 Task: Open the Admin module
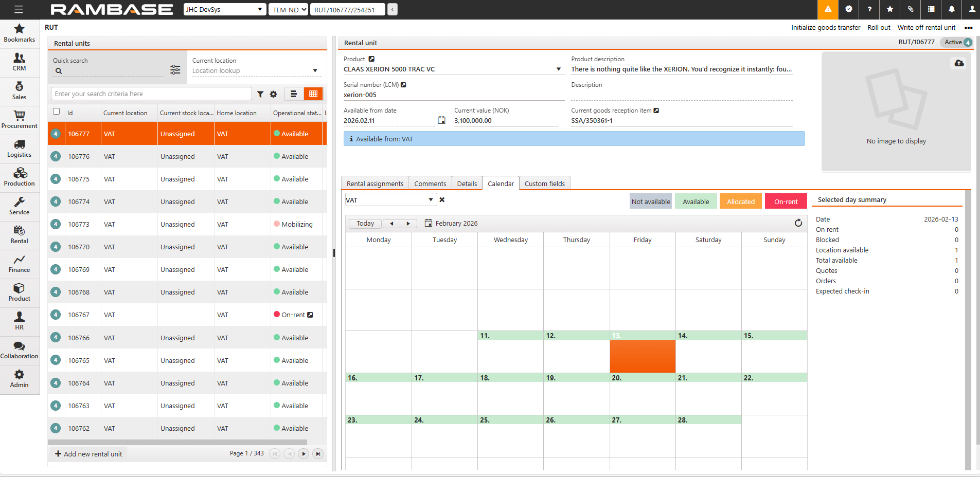pos(20,379)
